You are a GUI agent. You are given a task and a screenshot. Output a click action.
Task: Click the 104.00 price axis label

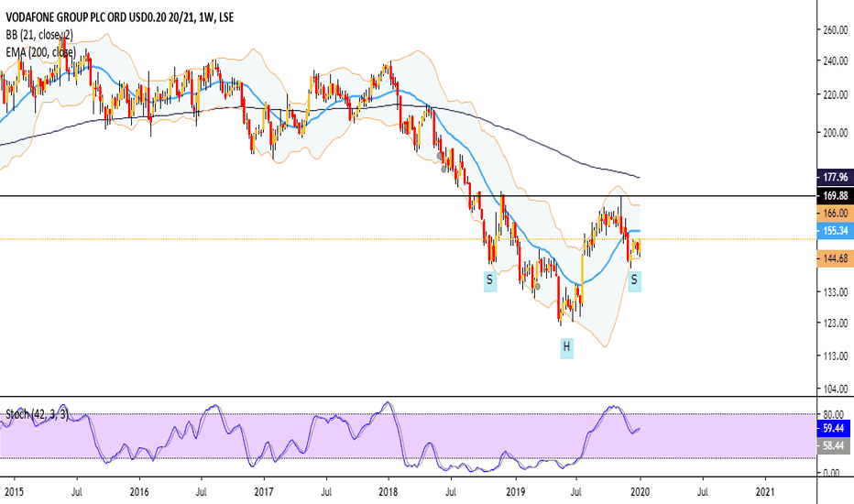click(x=836, y=389)
